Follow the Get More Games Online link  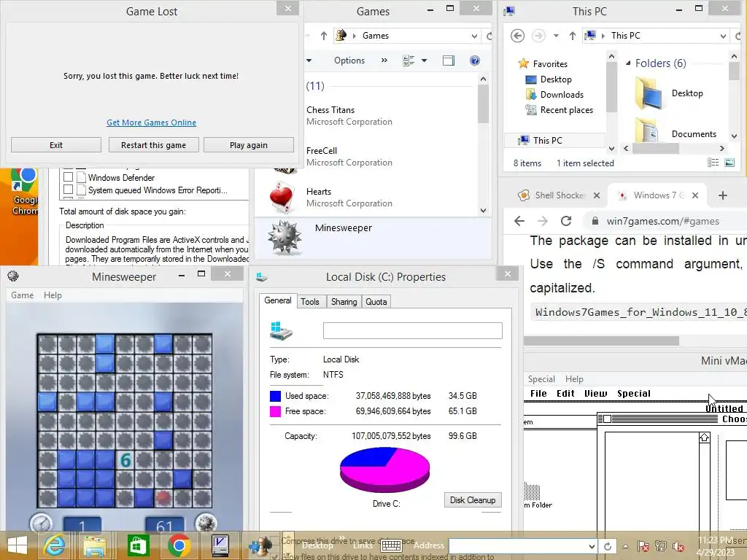151,122
